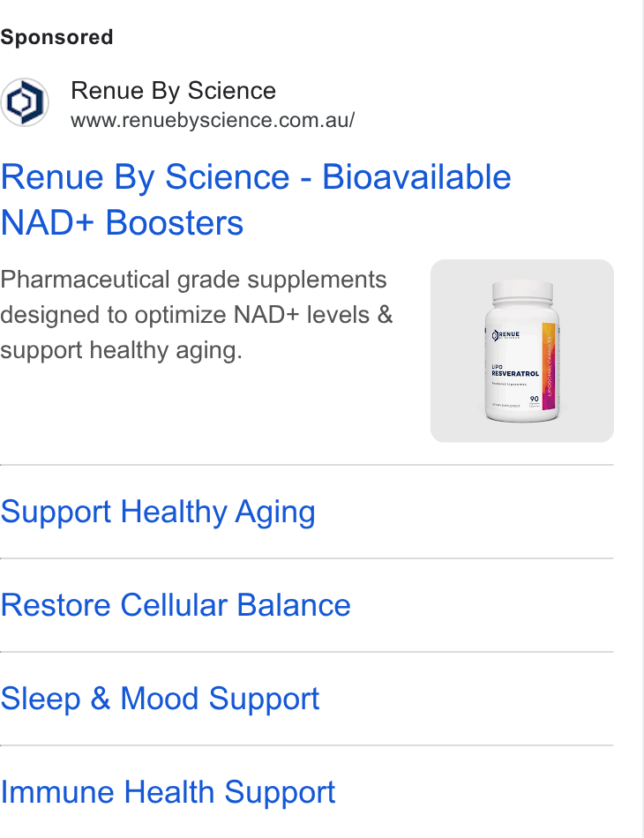Click the orange-pink gradient stripe on the bottle
This screenshot has width=644, height=838.
coord(549,367)
